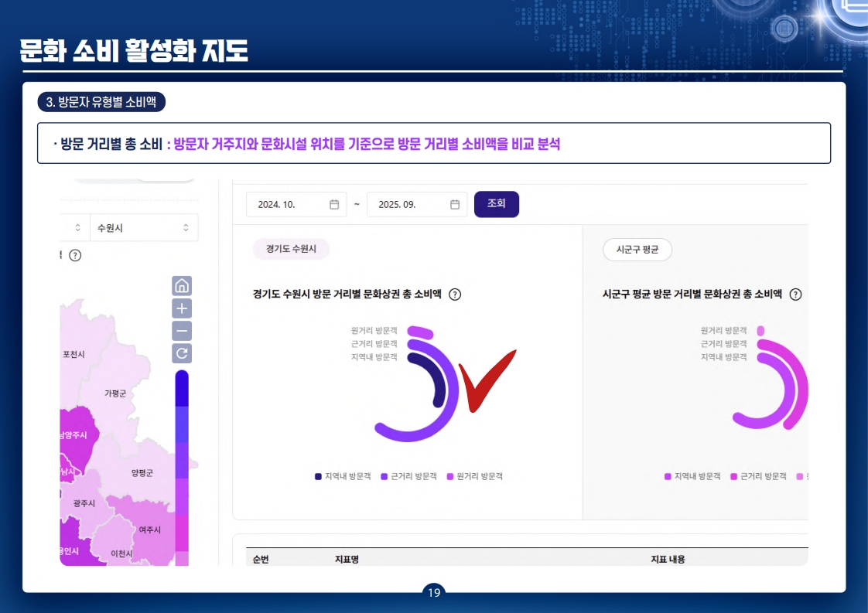Viewport: 868px width, 613px height.
Task: Select the zoom in (+) map control
Action: 180,308
